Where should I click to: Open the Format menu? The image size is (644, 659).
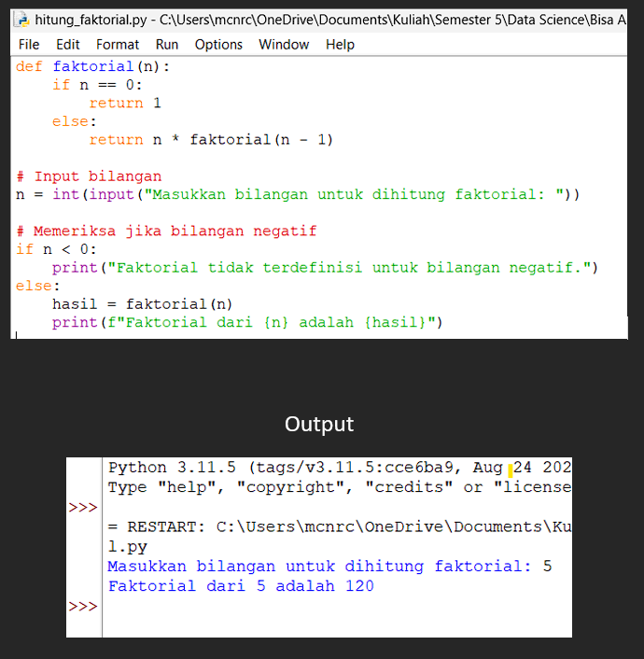click(118, 44)
